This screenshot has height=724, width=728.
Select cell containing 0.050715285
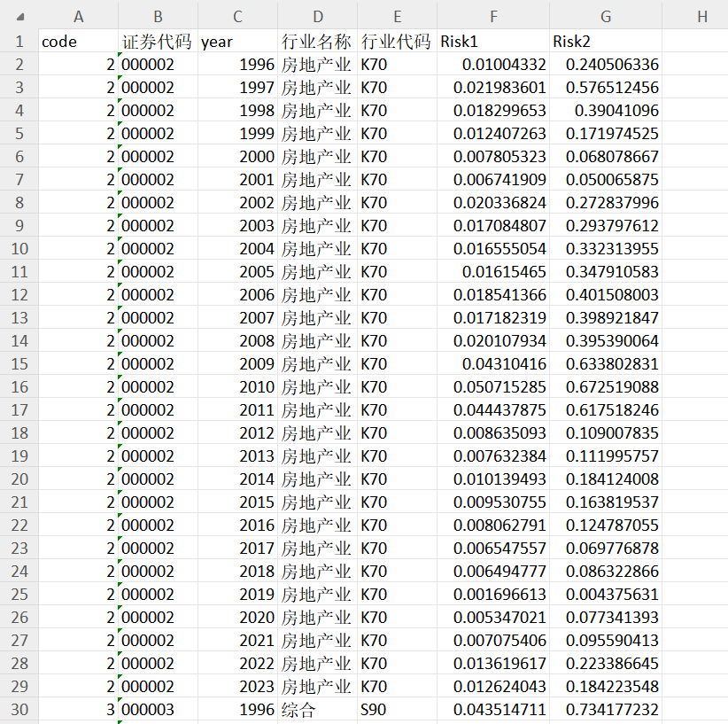[493, 386]
